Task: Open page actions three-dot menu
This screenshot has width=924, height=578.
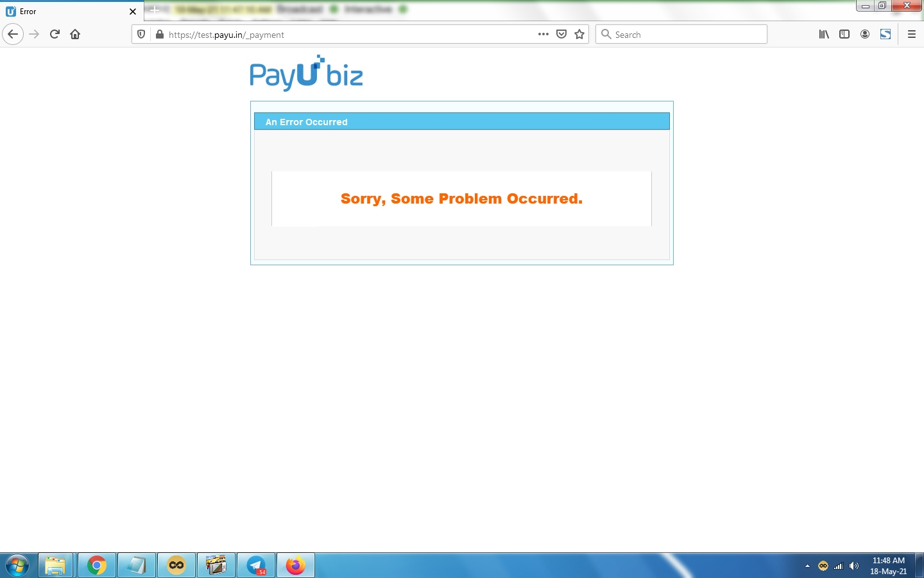Action: click(x=543, y=35)
